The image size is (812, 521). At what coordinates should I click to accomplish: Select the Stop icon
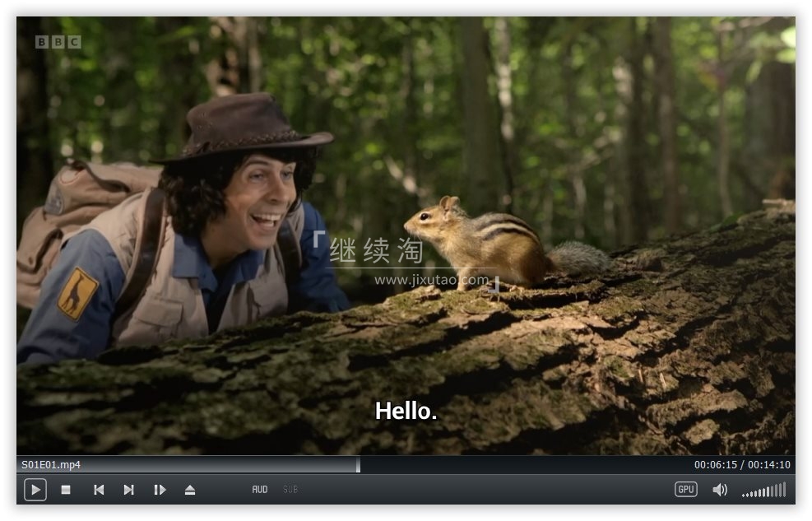[67, 490]
